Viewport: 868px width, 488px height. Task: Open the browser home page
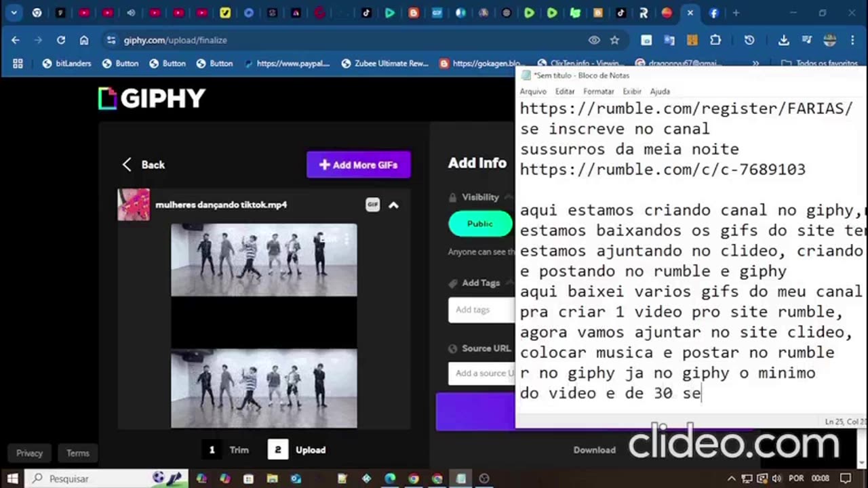(x=84, y=40)
